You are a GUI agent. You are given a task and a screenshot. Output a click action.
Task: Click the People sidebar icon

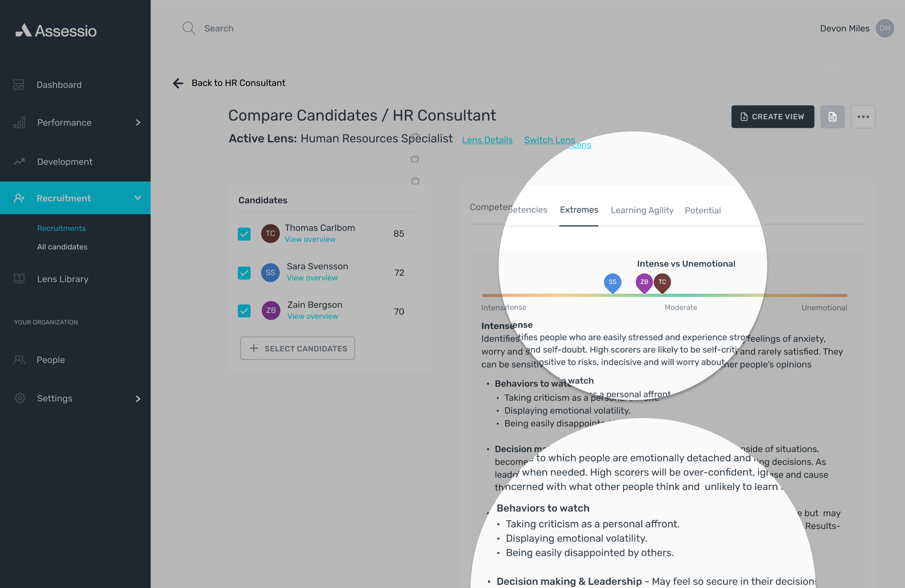click(19, 359)
